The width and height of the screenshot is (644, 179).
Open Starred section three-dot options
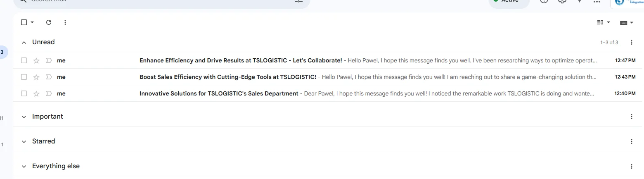click(632, 141)
